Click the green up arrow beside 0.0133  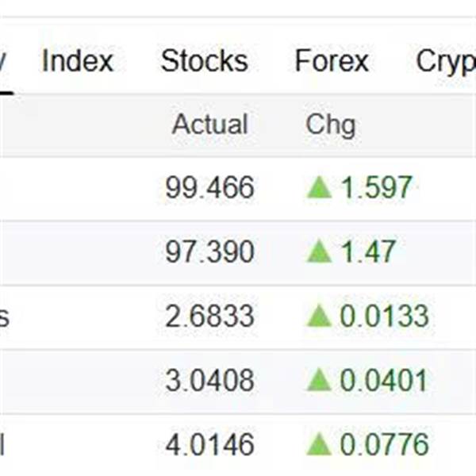pos(319,316)
